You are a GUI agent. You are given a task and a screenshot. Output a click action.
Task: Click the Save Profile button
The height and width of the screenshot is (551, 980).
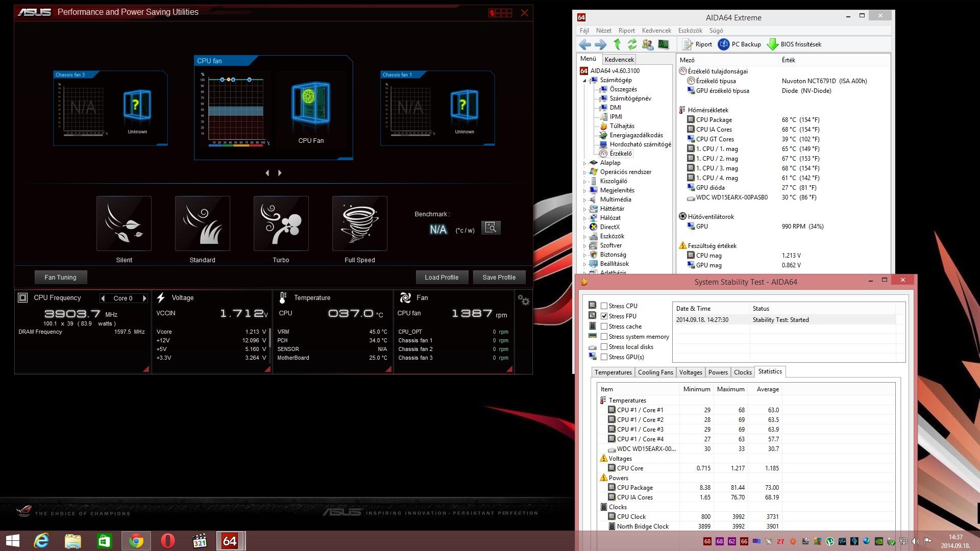[499, 278]
